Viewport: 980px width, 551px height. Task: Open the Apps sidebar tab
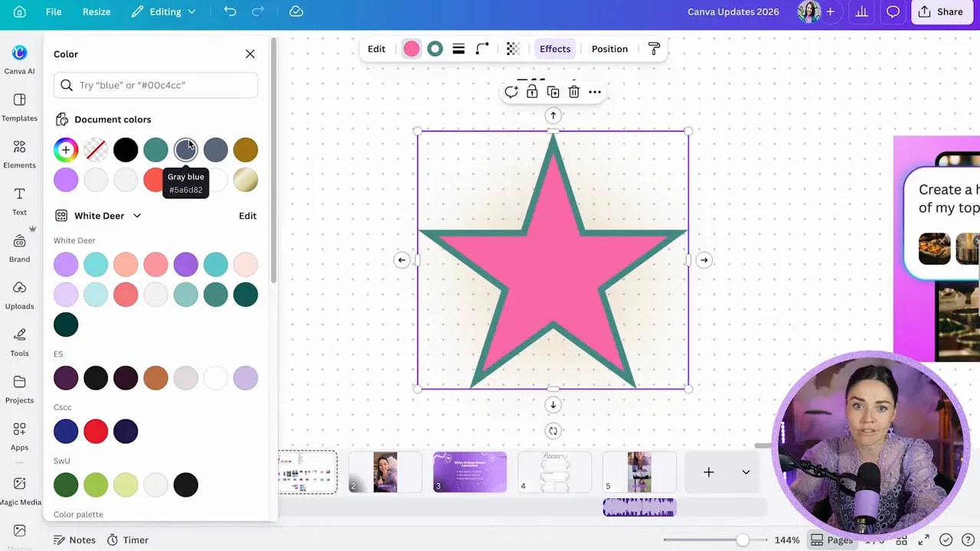(x=19, y=436)
